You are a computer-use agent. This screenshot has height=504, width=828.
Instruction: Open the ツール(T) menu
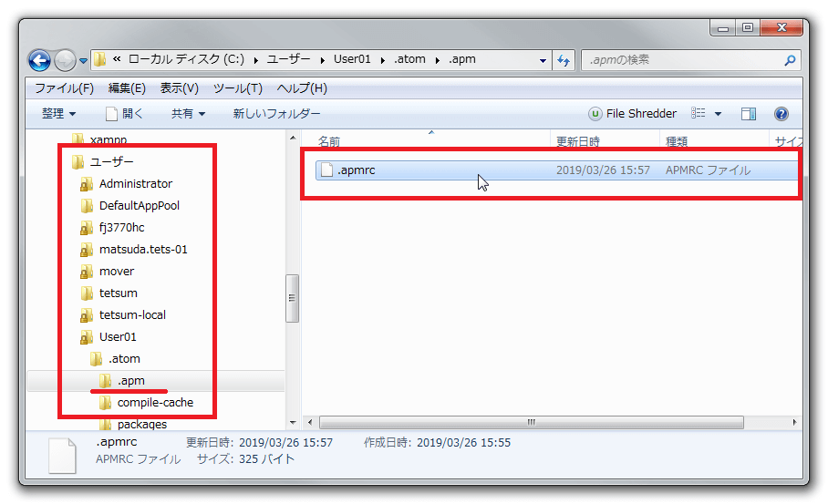237,88
